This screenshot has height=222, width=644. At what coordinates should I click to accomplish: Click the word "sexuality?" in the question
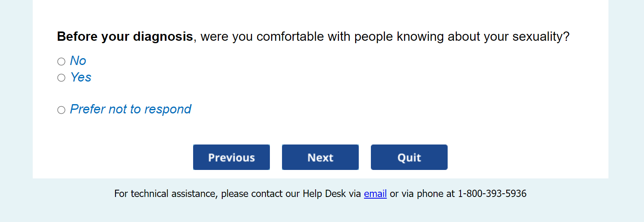[x=541, y=36]
